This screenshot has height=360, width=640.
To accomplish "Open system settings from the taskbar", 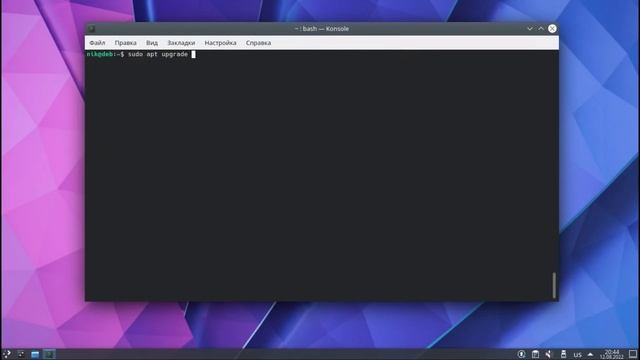I will pos(21,354).
